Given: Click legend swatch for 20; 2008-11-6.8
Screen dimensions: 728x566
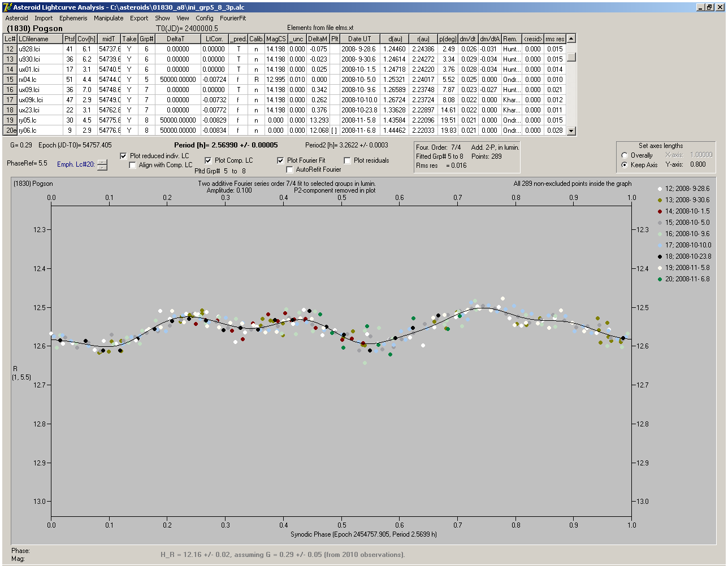Looking at the screenshot, I should pos(660,279).
